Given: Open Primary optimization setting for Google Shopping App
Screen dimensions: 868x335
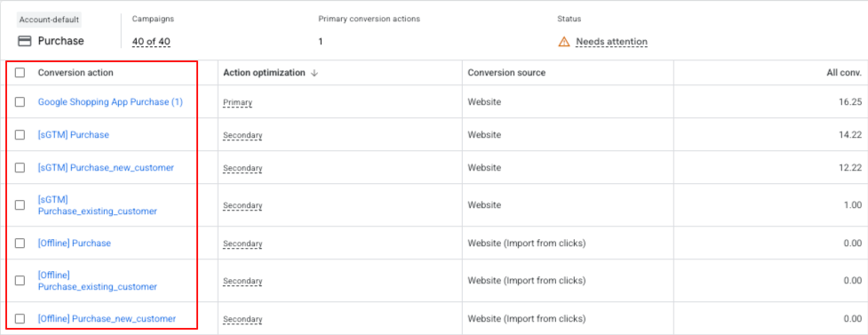Looking at the screenshot, I should tap(237, 102).
